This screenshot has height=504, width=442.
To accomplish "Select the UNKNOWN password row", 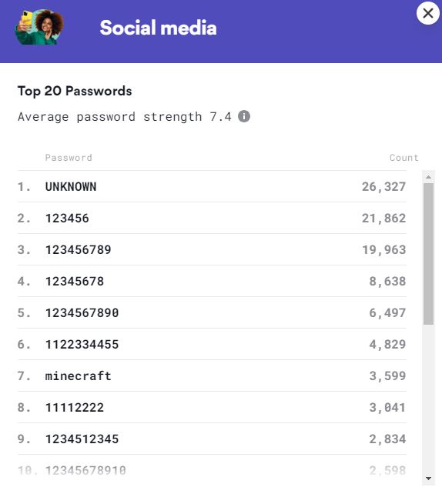I will [212, 186].
